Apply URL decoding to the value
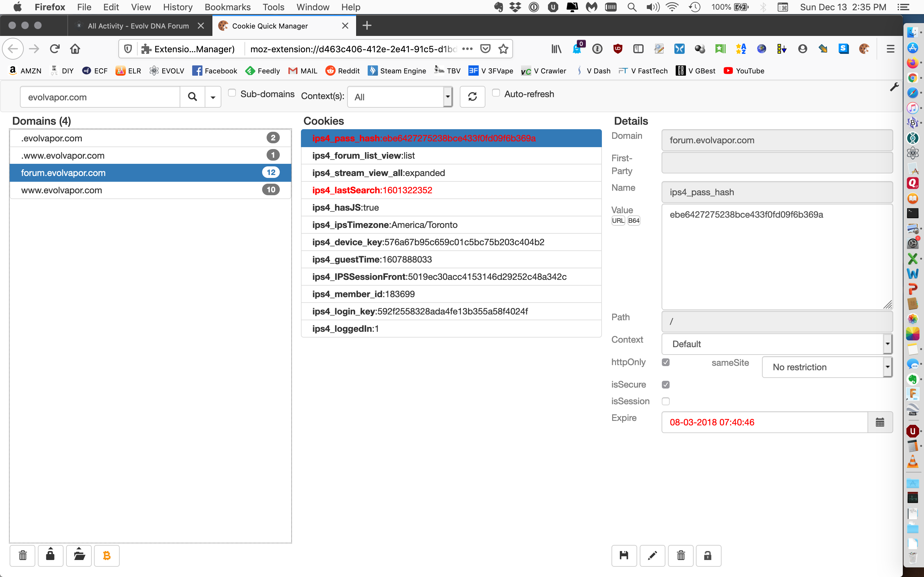This screenshot has height=577, width=924. coord(618,221)
